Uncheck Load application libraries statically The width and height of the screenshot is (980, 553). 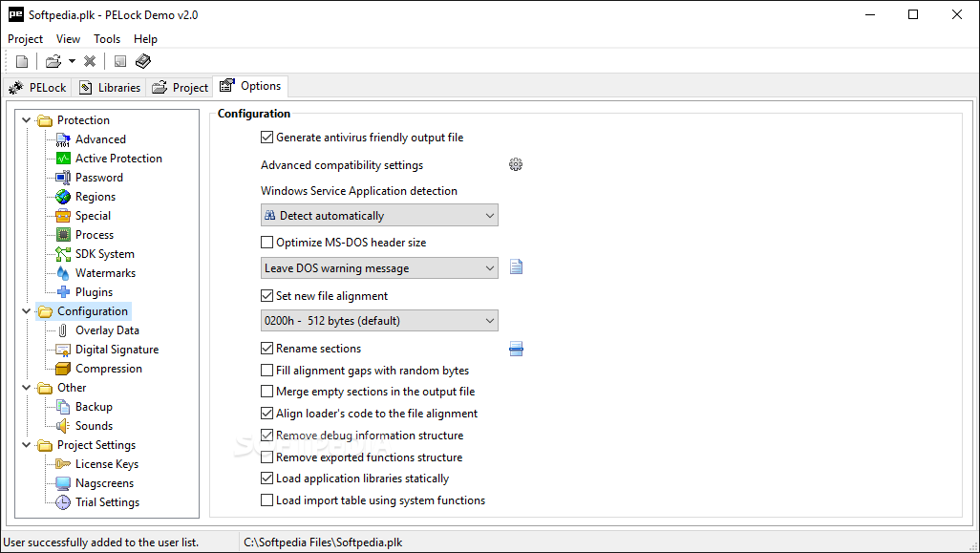(x=266, y=479)
